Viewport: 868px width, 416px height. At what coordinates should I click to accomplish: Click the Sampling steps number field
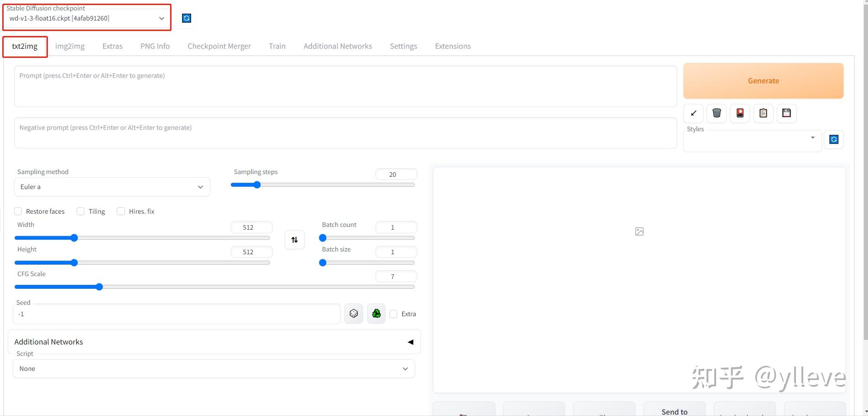pos(396,175)
